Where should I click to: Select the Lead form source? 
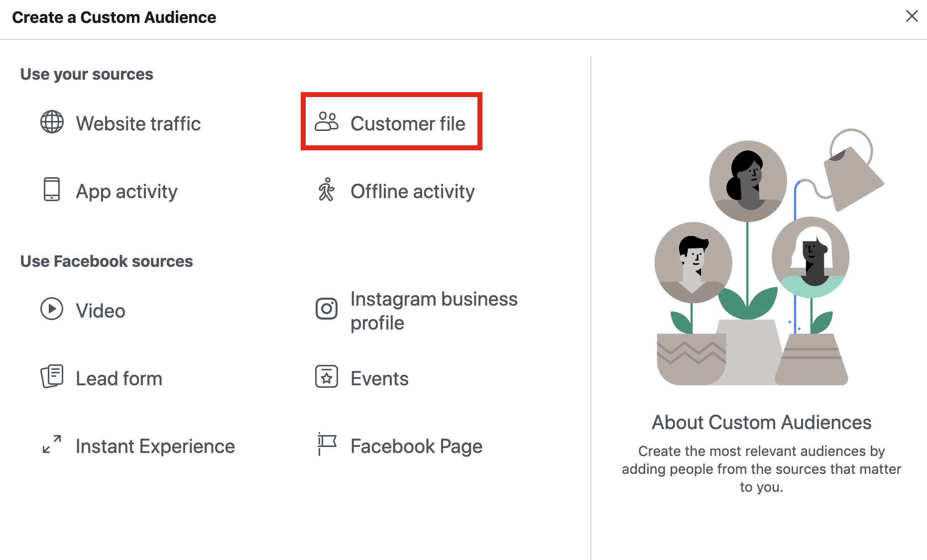(118, 378)
